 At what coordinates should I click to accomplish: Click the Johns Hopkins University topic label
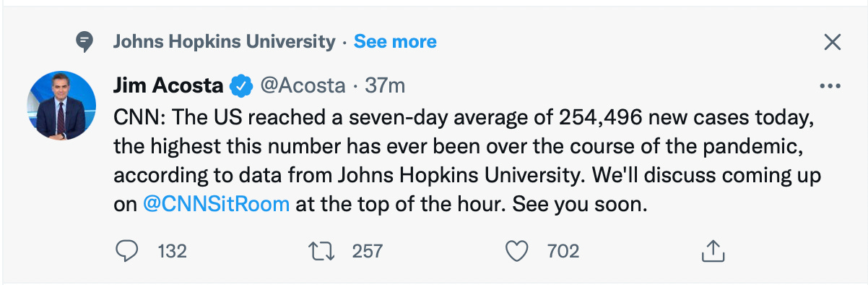[x=224, y=42]
